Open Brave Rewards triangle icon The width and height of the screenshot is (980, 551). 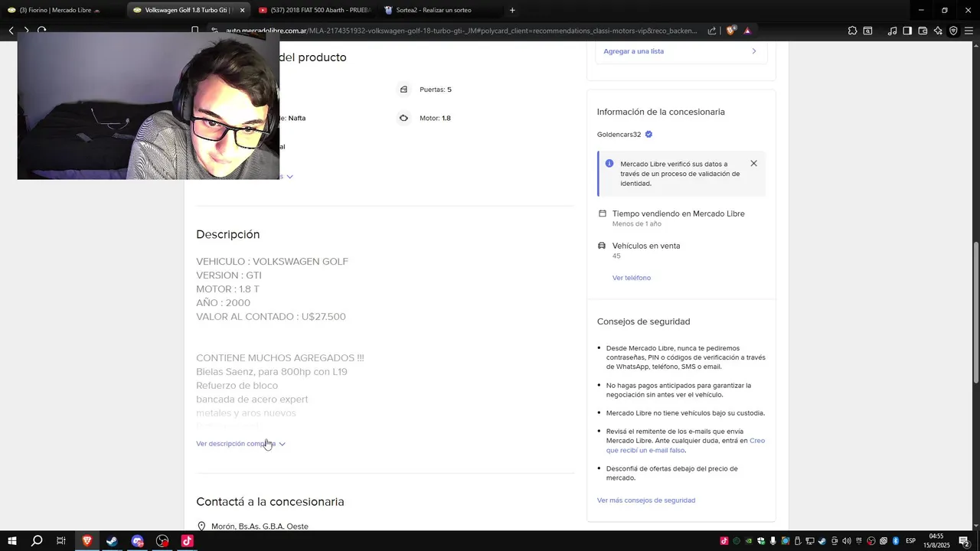tap(747, 31)
